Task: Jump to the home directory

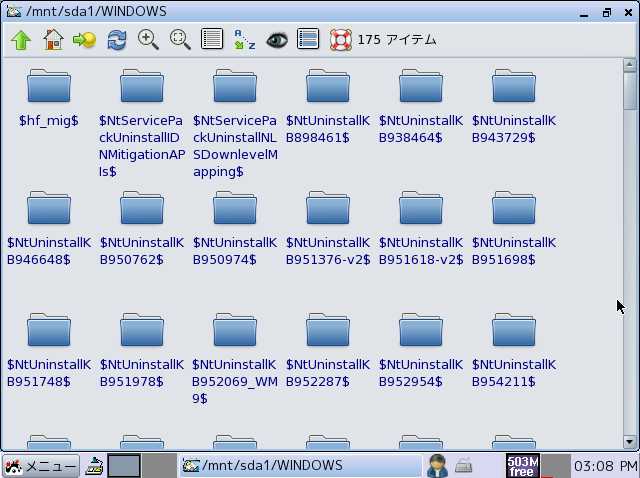Action: point(53,40)
